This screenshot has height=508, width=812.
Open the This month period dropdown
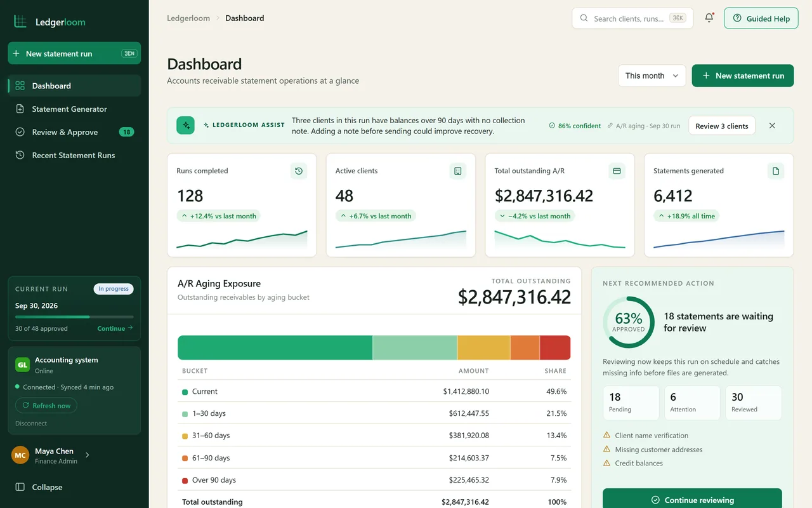click(652, 76)
